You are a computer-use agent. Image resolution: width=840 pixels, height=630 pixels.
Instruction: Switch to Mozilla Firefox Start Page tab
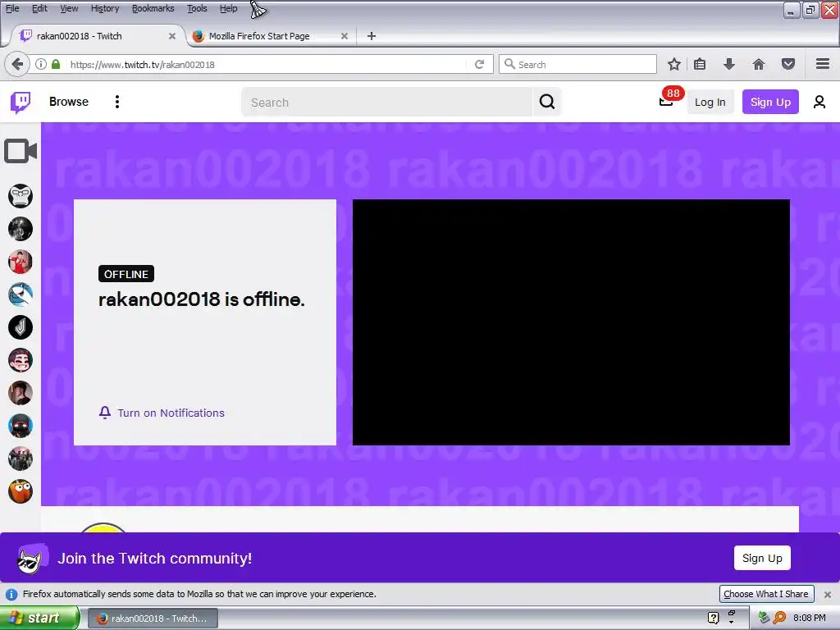[271, 36]
